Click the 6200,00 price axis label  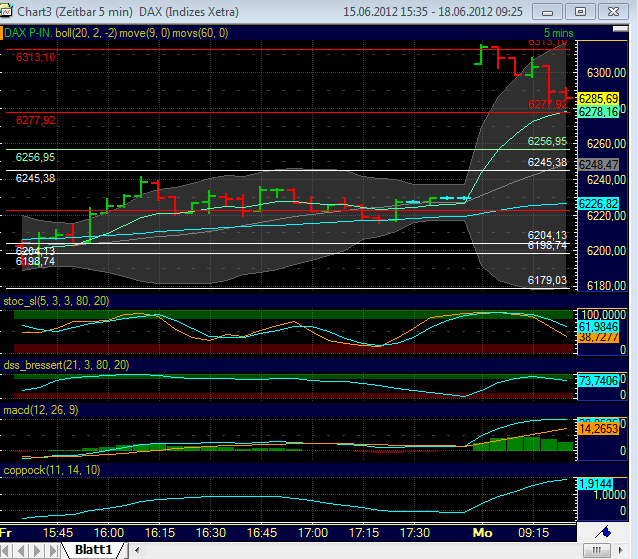[606, 251]
